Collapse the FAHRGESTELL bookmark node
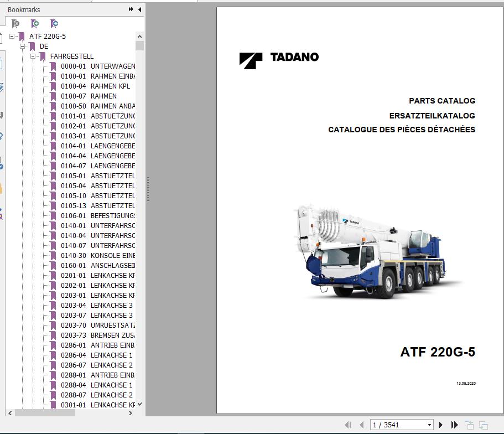504x434 pixels. (33, 56)
